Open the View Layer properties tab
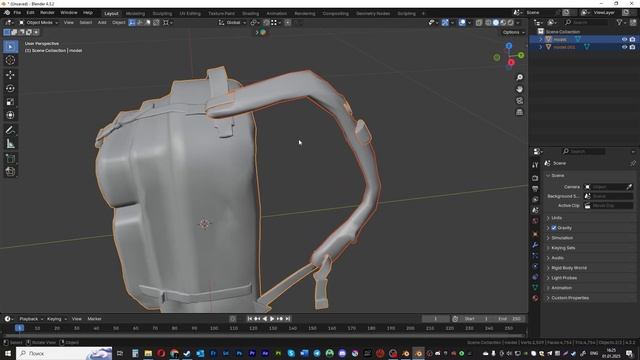Screen dimensions: 640x360 click(535, 199)
